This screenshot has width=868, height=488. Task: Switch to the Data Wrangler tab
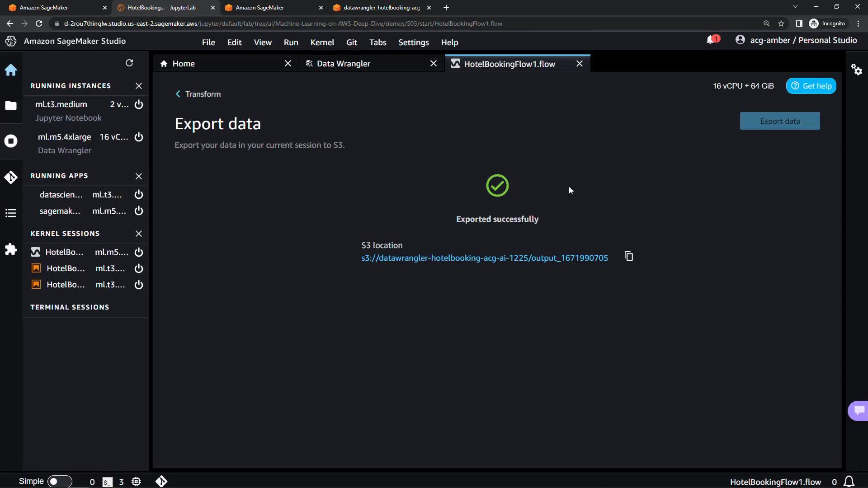click(x=344, y=64)
